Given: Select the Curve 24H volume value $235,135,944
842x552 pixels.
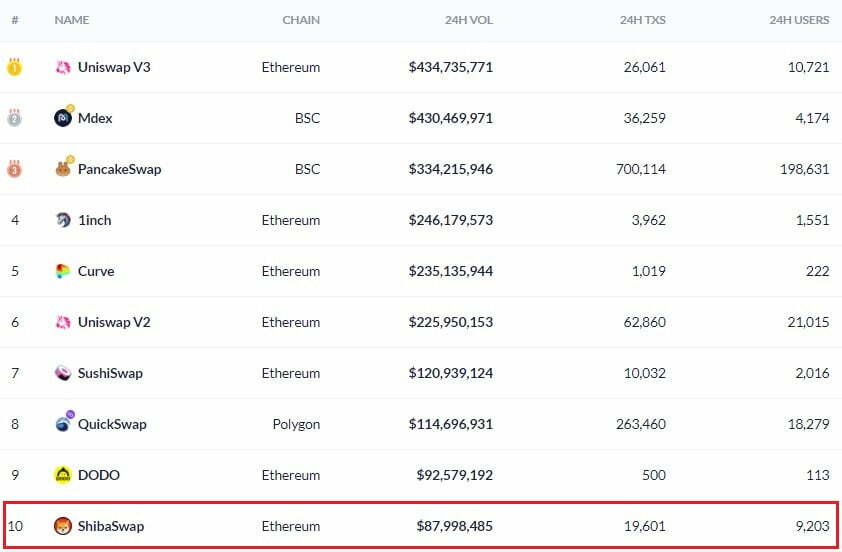Looking at the screenshot, I should click(x=450, y=271).
